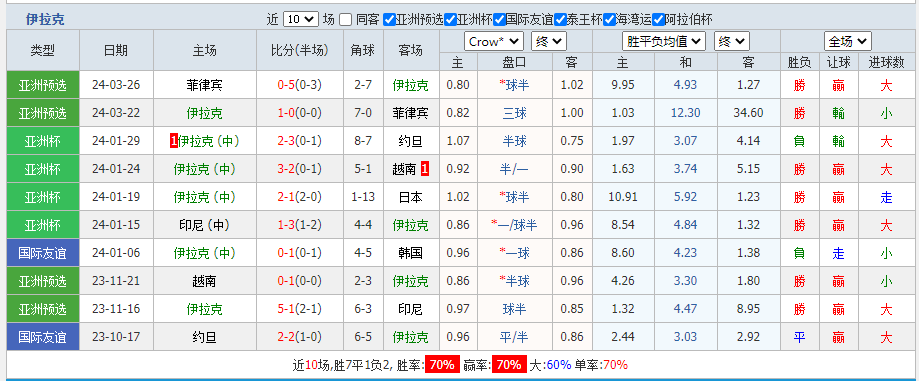Click the 大:60% summary value

click(550, 365)
